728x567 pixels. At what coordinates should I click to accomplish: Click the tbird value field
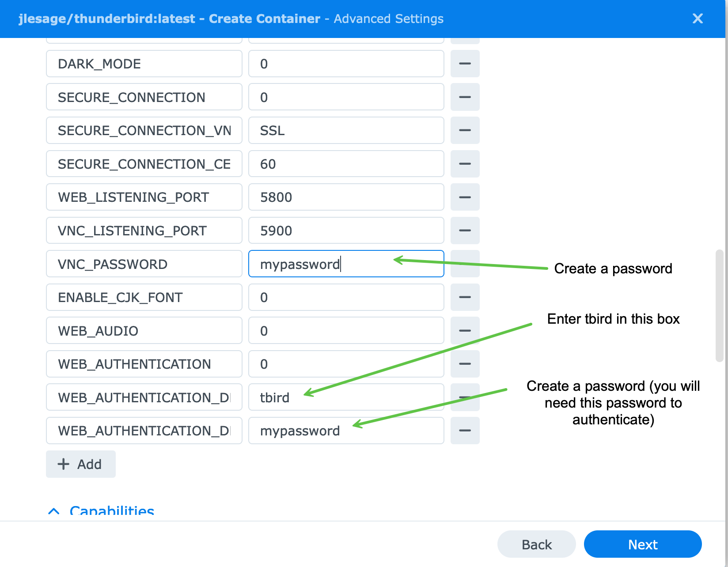pos(346,397)
